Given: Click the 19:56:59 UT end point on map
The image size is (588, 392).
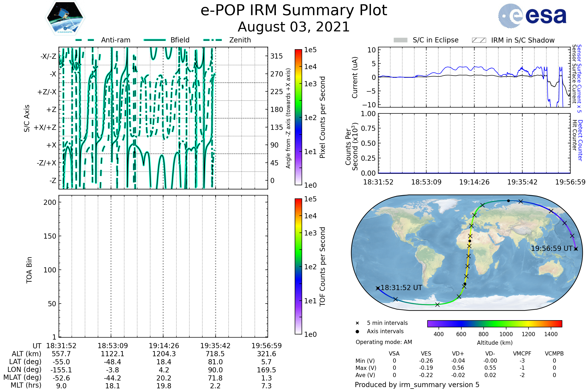Looking at the screenshot, I should (576, 249).
